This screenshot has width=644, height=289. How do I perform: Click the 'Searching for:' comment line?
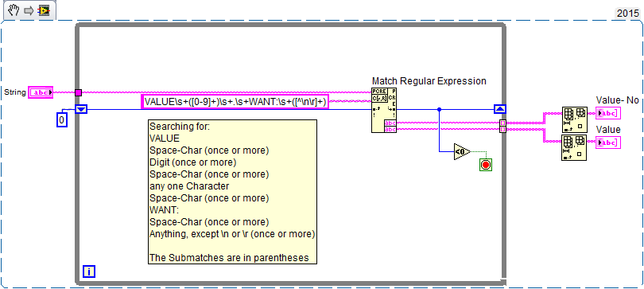coord(180,127)
